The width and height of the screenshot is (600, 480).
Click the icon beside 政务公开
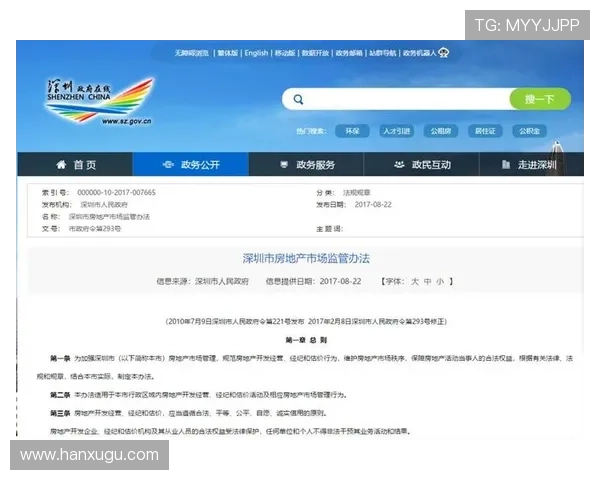pyautogui.click(x=168, y=165)
